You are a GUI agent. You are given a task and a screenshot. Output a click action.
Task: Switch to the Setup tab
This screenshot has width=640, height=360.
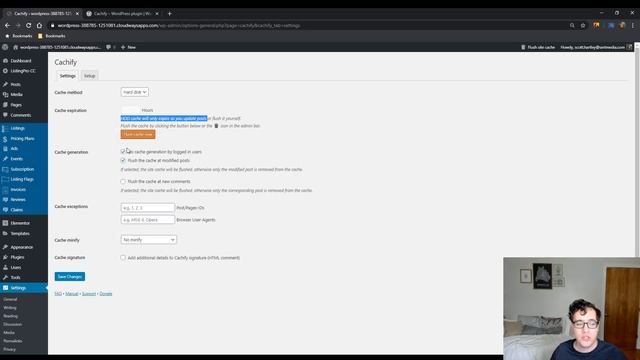(89, 76)
